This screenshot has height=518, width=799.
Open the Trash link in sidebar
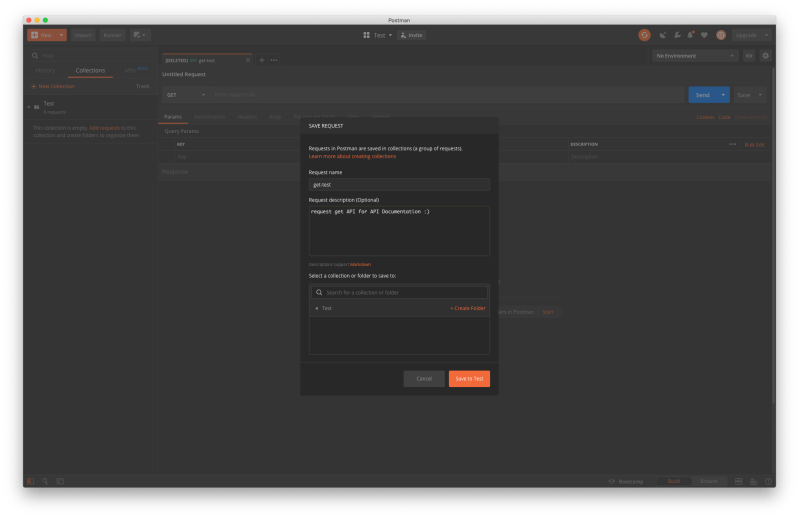(x=143, y=86)
